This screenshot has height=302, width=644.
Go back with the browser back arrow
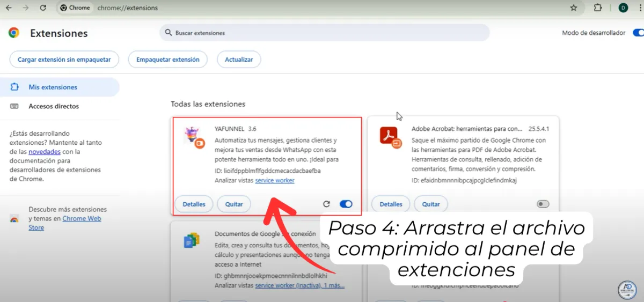pyautogui.click(x=9, y=8)
